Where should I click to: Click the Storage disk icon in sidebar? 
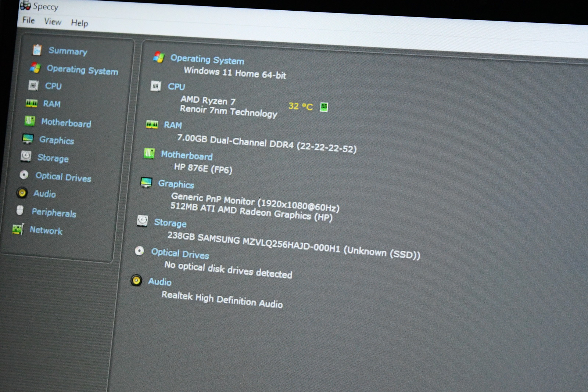click(x=26, y=156)
